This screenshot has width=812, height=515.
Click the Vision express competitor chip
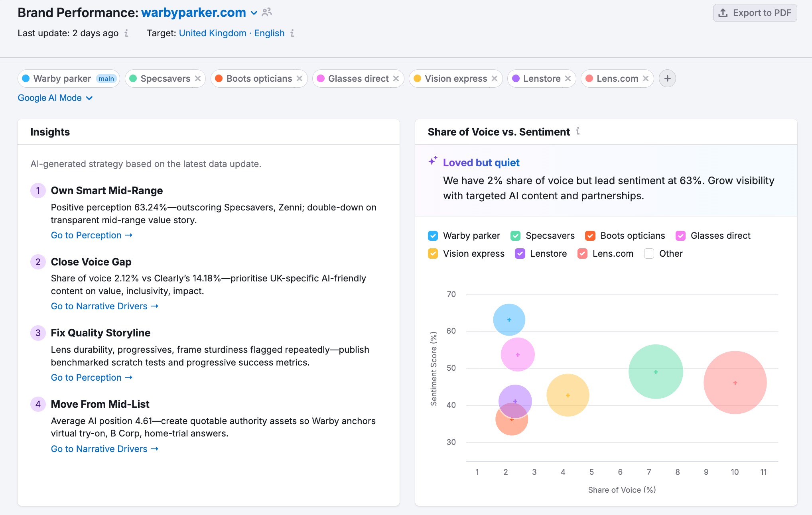click(451, 79)
